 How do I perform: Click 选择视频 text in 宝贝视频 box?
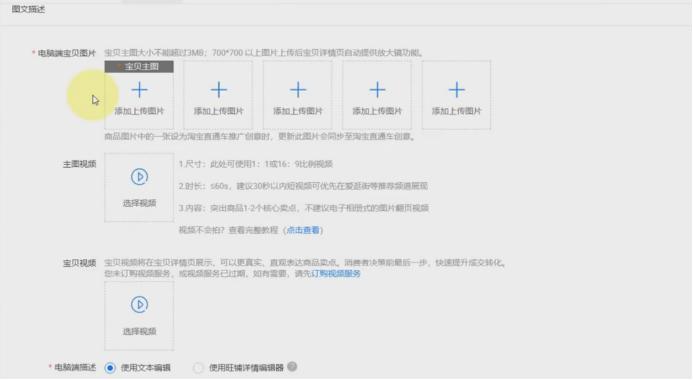[139, 331]
